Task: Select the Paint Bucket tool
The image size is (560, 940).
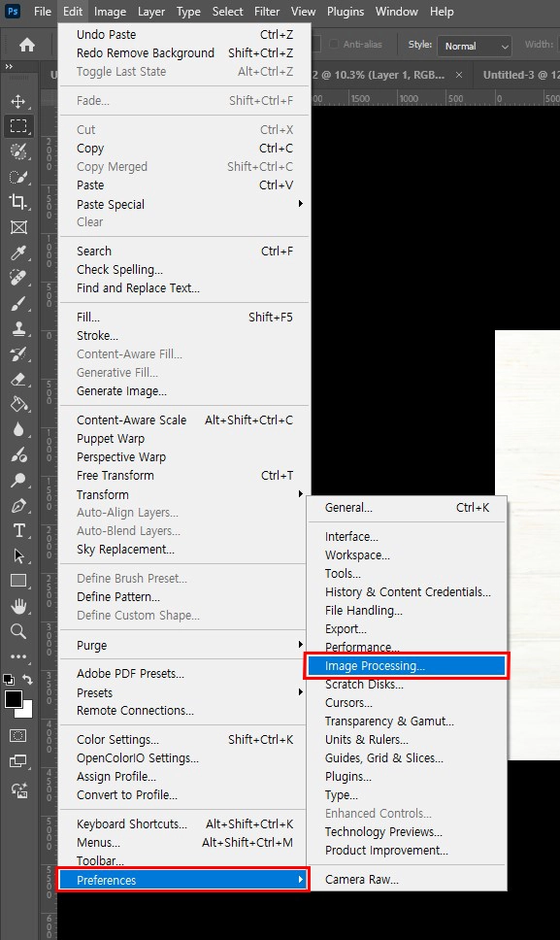Action: pyautogui.click(x=18, y=405)
